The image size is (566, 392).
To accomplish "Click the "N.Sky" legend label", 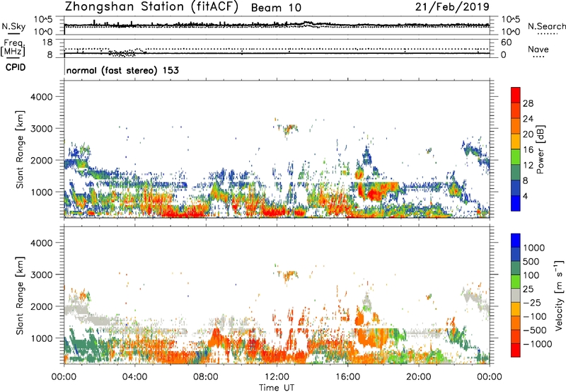I will click(x=13, y=26).
